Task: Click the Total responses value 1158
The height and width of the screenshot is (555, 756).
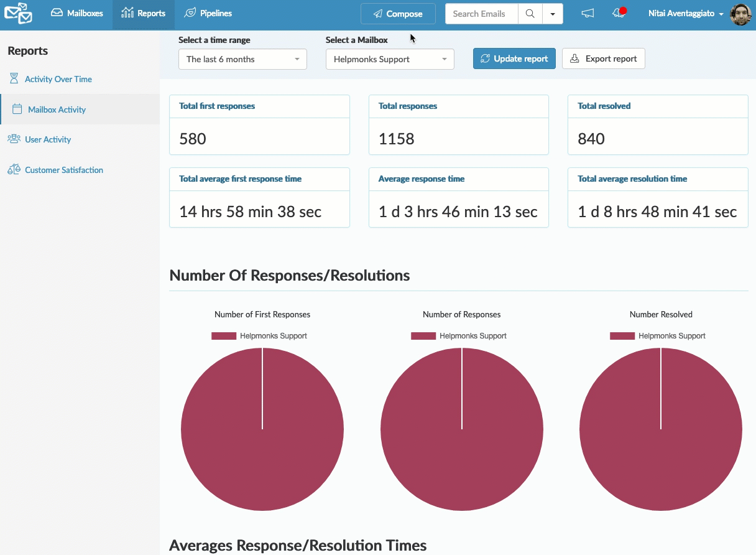Action: (x=397, y=139)
